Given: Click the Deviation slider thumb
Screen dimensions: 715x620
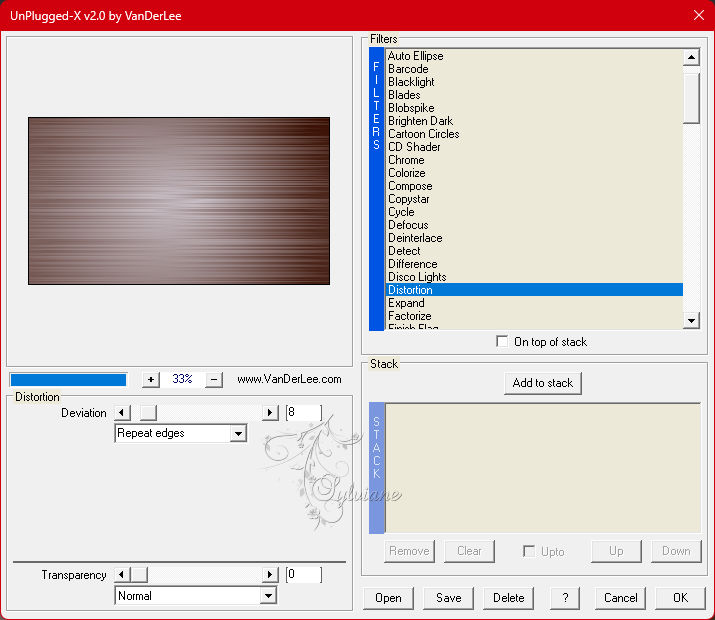Looking at the screenshot, I should pos(148,413).
